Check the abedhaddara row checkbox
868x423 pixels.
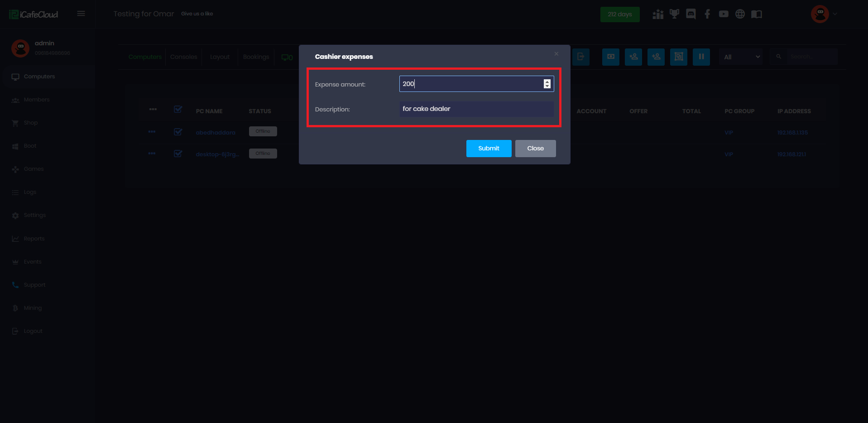[x=178, y=132]
